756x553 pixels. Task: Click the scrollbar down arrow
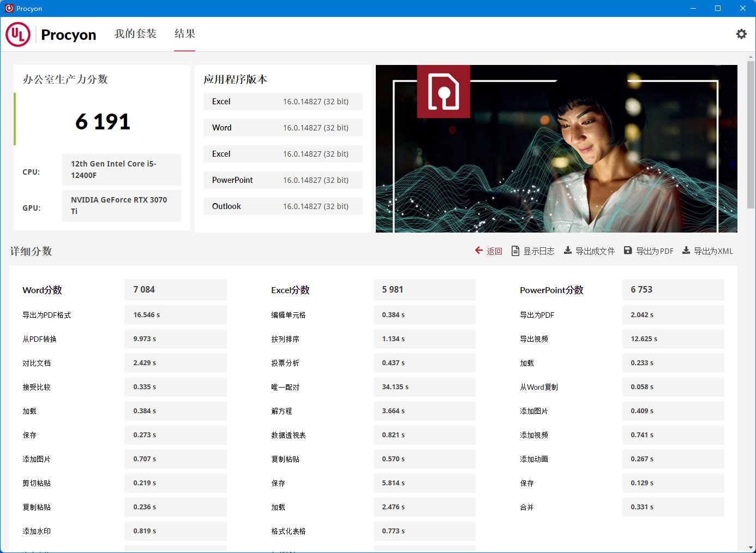point(751,547)
